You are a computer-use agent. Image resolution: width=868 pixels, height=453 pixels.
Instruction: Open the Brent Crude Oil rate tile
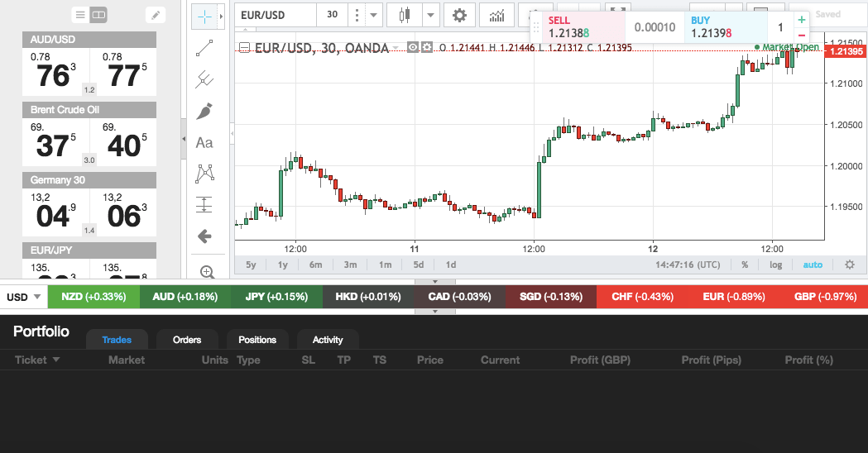click(x=89, y=134)
